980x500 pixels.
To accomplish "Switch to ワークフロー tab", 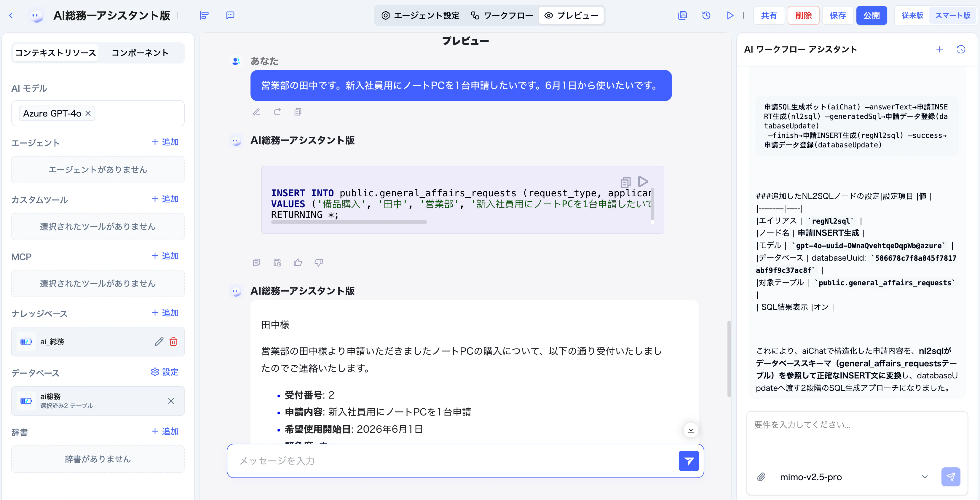I will pos(502,16).
